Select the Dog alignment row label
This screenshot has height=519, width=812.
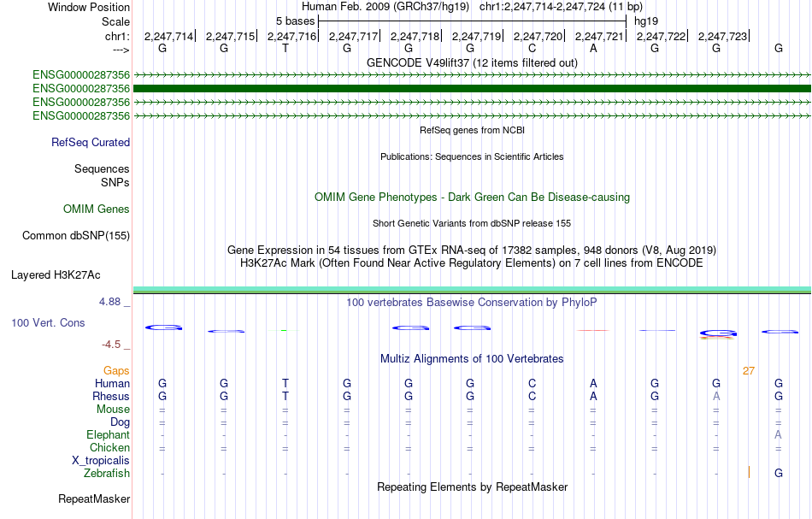(120, 422)
